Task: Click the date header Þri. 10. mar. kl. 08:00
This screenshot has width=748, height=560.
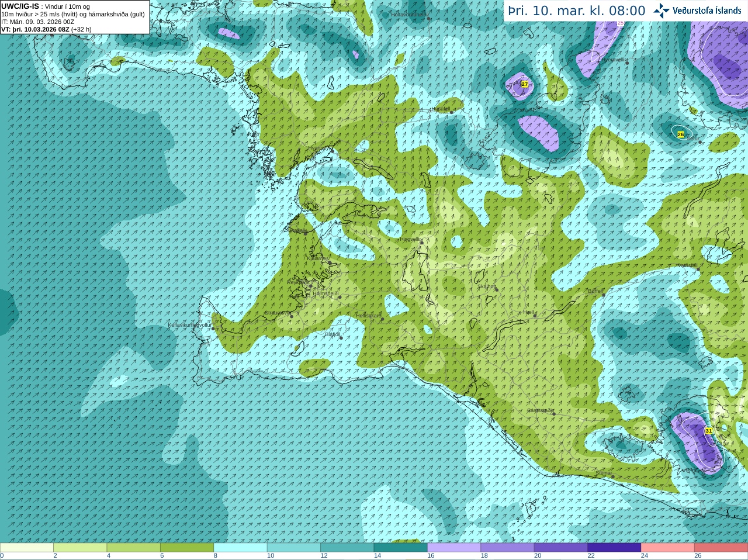Action: [x=576, y=11]
